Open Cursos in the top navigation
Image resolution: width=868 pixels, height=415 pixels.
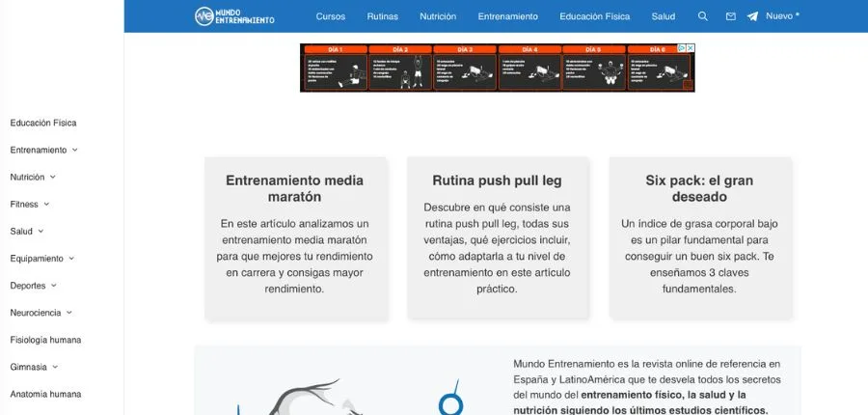click(x=330, y=16)
